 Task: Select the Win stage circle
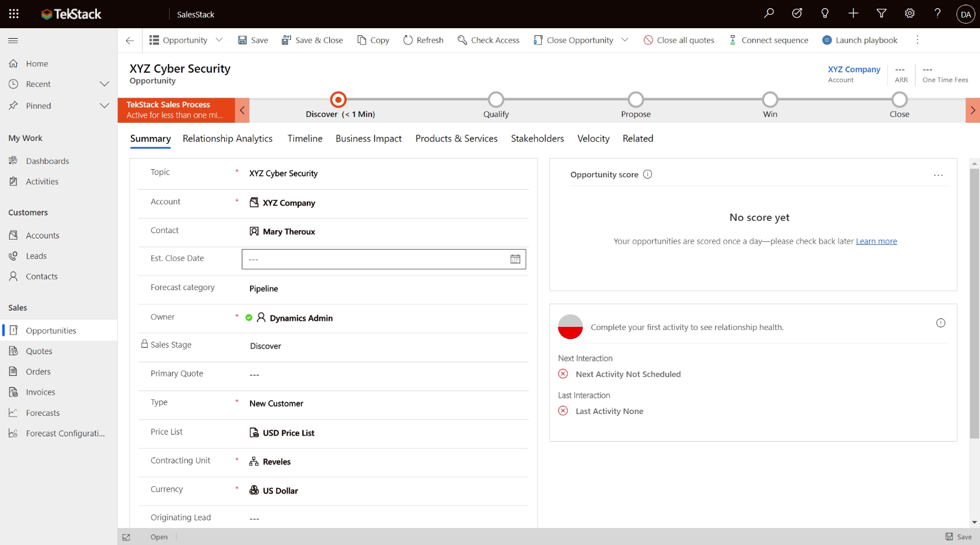pos(770,99)
